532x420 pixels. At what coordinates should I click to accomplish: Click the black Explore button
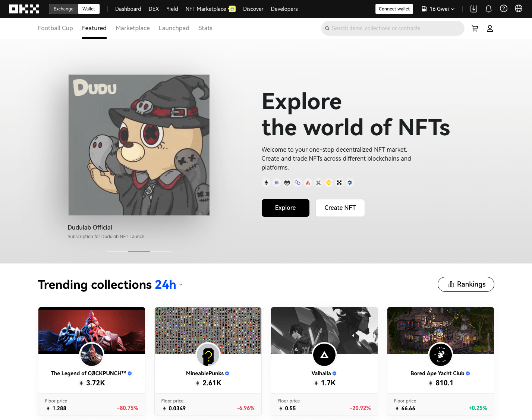tap(286, 208)
